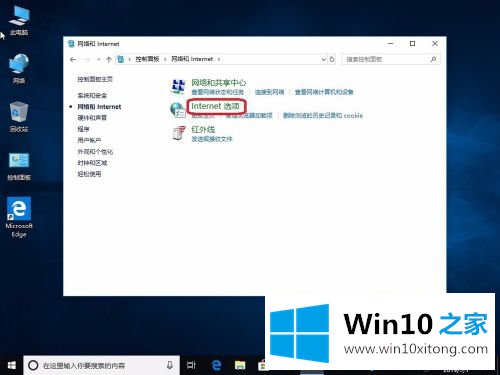Click the microphone icon in taskbar search

pos(170,365)
